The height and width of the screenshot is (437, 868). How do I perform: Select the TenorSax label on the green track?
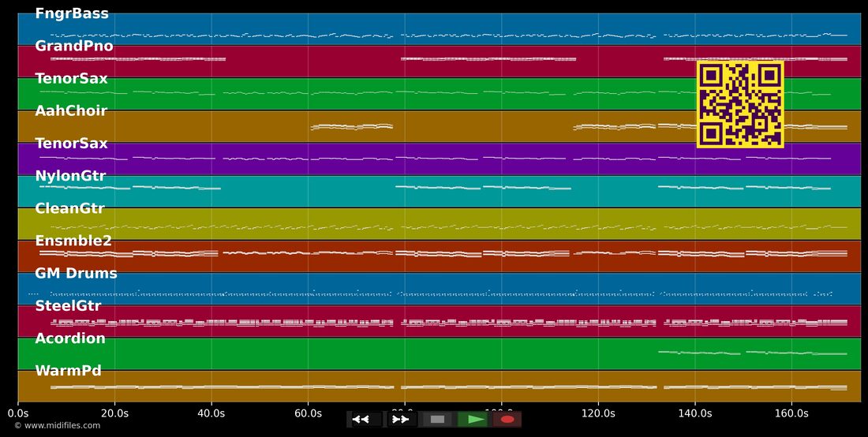71,79
